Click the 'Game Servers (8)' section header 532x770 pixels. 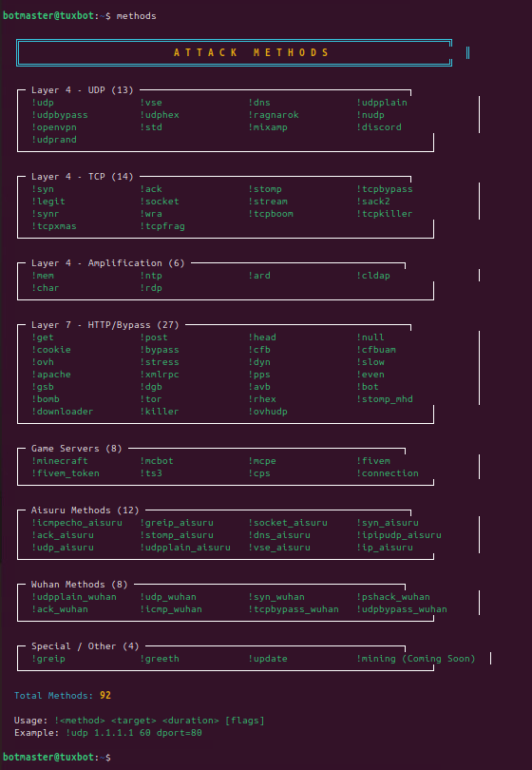click(x=77, y=449)
